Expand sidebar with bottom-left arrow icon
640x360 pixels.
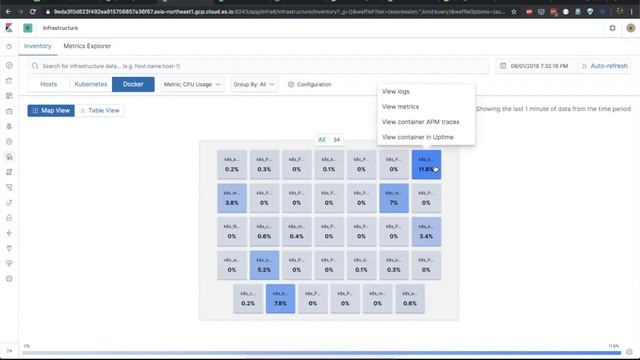pyautogui.click(x=9, y=351)
